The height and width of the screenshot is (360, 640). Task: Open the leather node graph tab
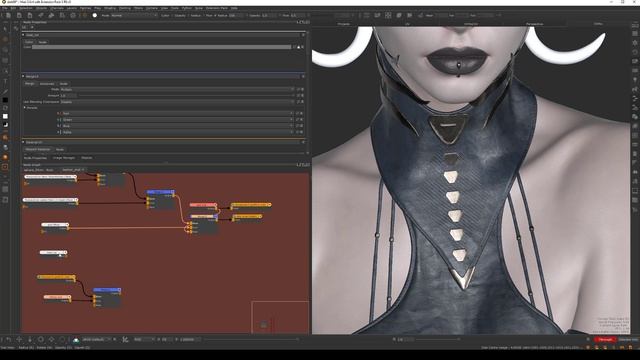tap(72, 169)
